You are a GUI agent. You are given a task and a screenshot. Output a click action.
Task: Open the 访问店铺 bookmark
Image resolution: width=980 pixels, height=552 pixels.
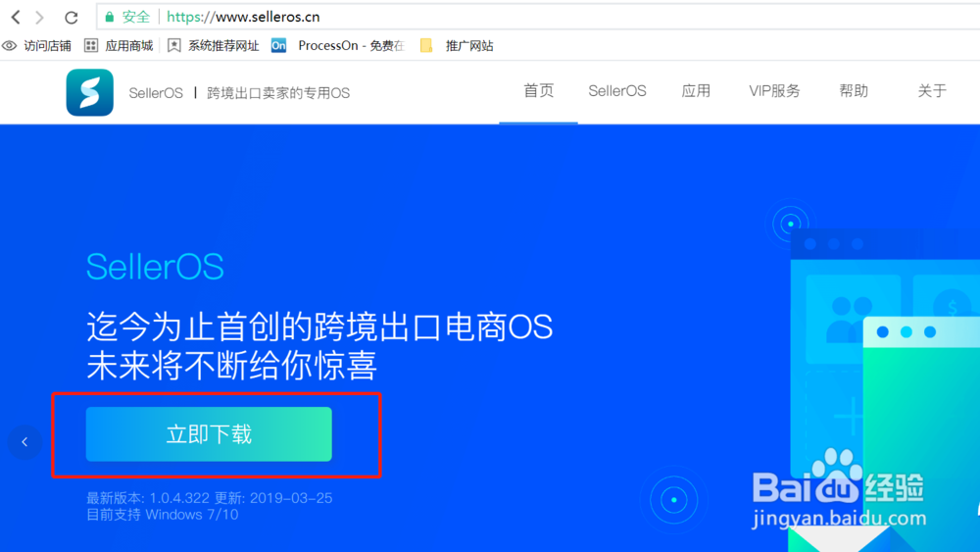tap(37, 46)
